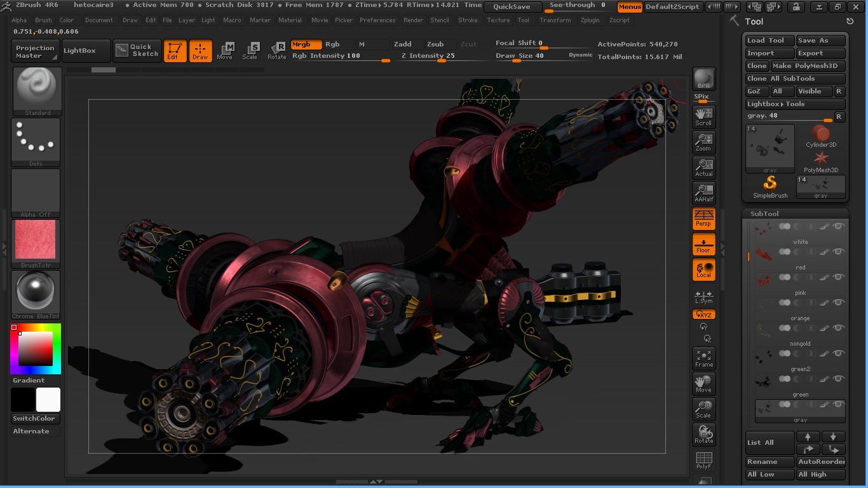Screen dimensions: 868x488
Task: Collapse the SubTool palette section
Action: (764, 213)
